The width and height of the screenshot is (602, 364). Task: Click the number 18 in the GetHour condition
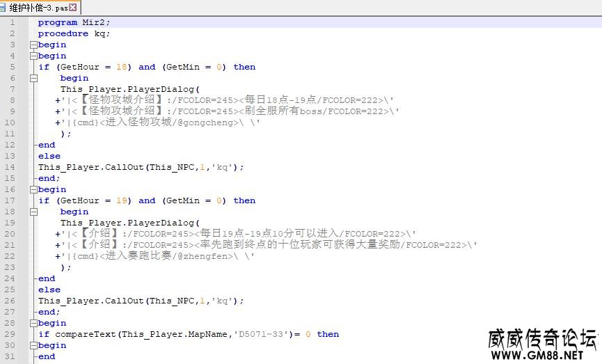click(121, 67)
